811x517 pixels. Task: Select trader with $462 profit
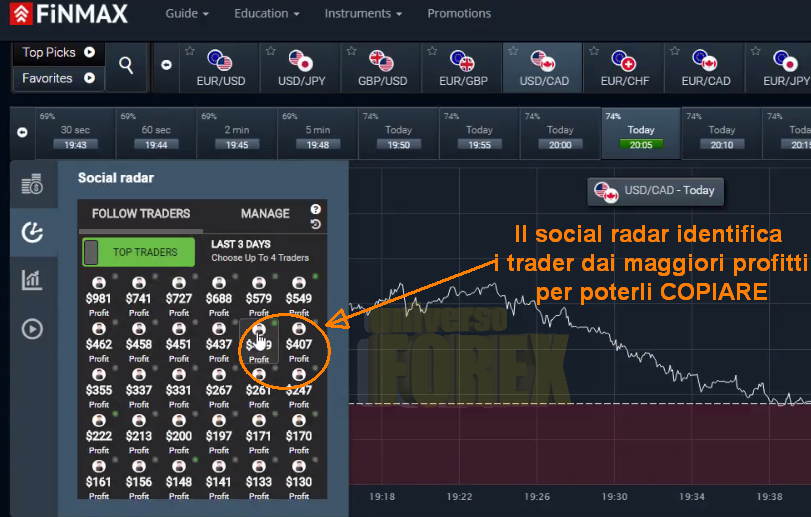(x=99, y=343)
